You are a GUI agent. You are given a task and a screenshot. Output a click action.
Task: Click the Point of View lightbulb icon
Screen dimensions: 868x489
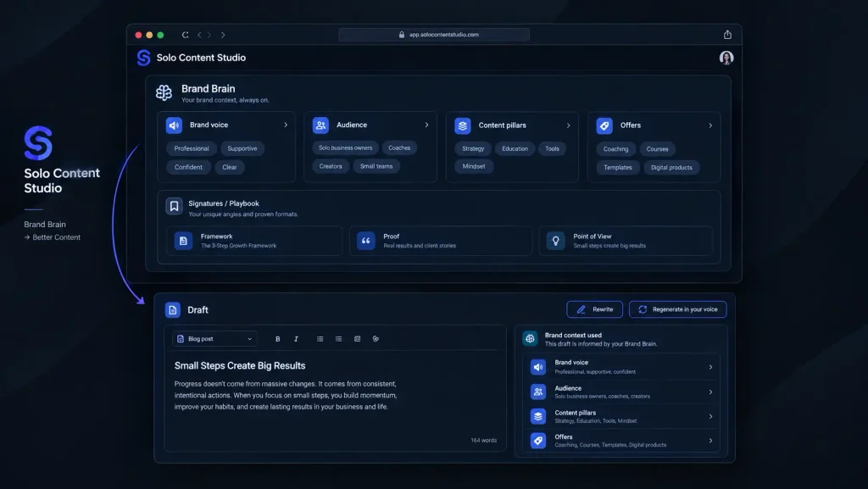coord(556,241)
